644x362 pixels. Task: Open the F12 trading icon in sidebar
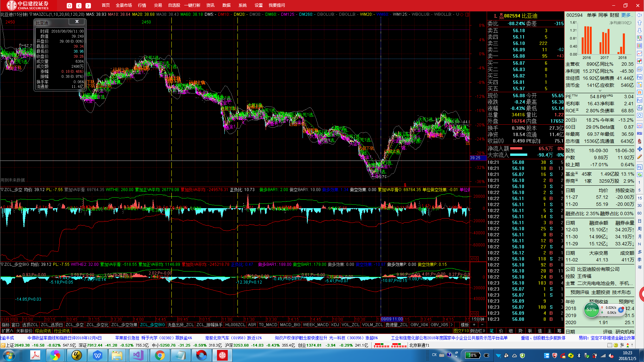click(x=640, y=100)
